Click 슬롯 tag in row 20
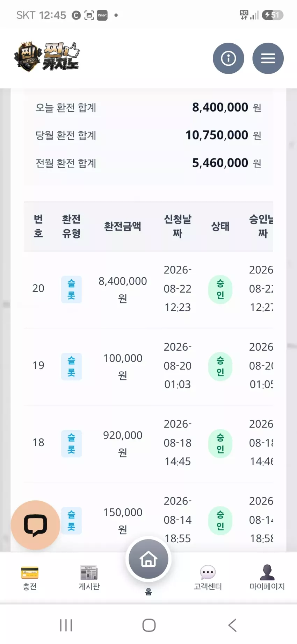Screen dimensions: 297x644 click(x=71, y=289)
